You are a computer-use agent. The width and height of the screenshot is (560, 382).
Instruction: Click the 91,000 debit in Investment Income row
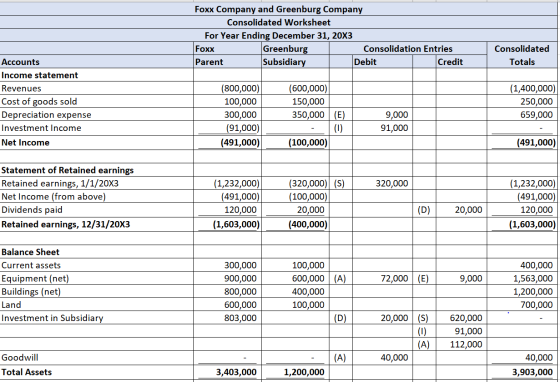(394, 128)
